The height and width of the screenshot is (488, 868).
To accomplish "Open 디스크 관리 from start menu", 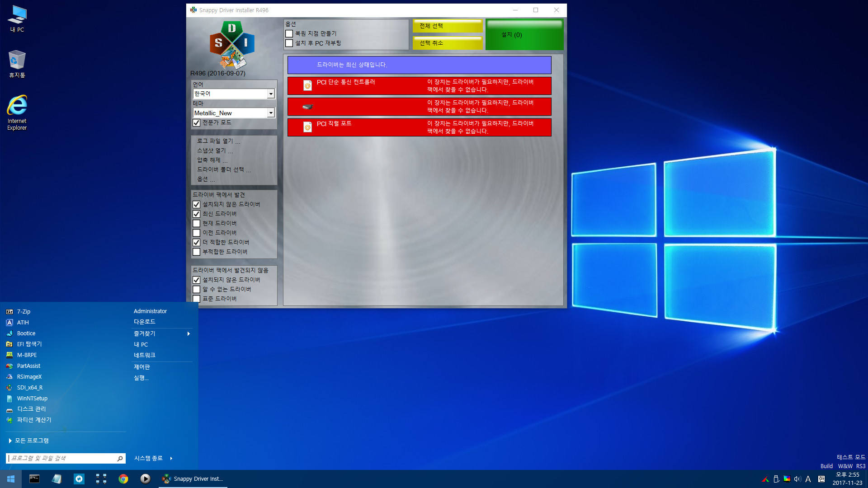I will tap(31, 409).
